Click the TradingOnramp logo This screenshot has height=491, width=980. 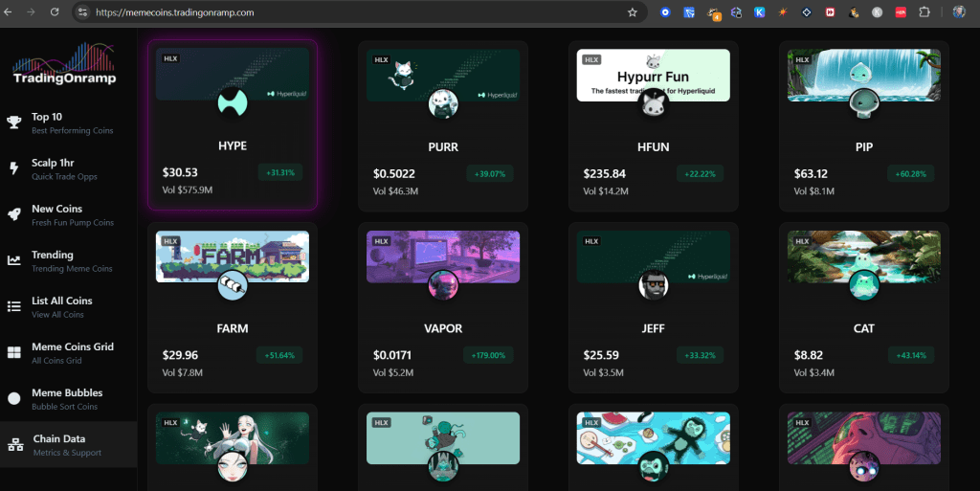(64, 64)
